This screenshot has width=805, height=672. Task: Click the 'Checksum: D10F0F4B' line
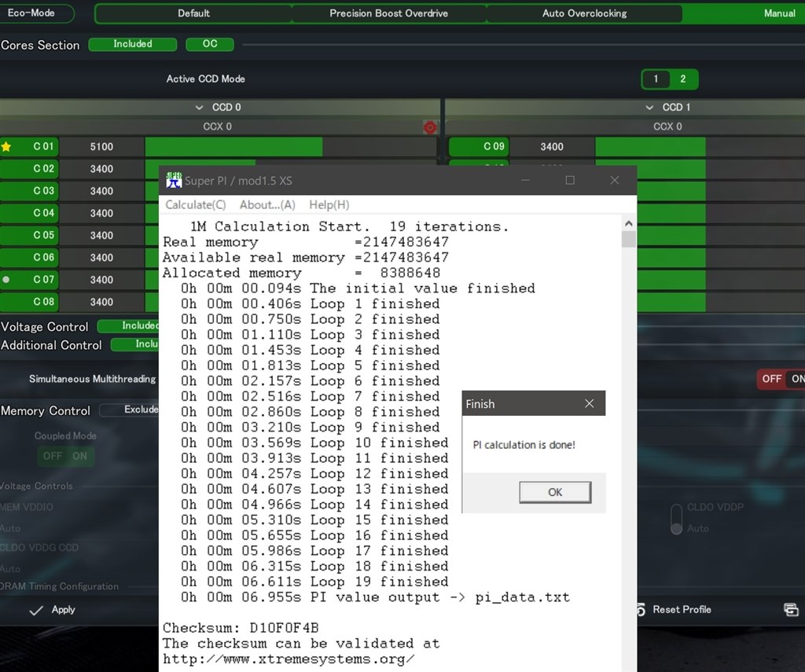241,628
